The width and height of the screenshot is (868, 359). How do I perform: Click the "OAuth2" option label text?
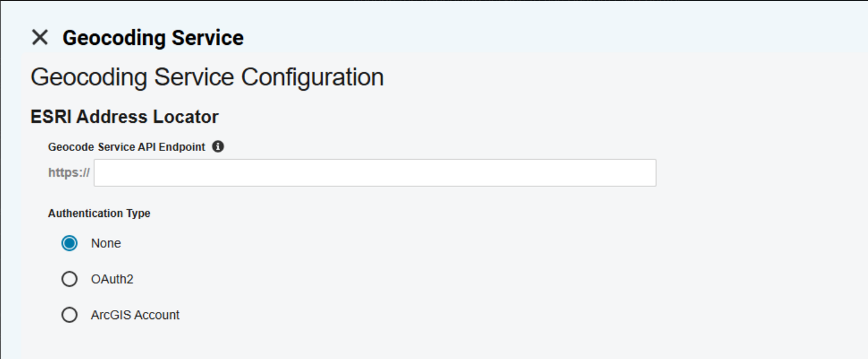112,279
